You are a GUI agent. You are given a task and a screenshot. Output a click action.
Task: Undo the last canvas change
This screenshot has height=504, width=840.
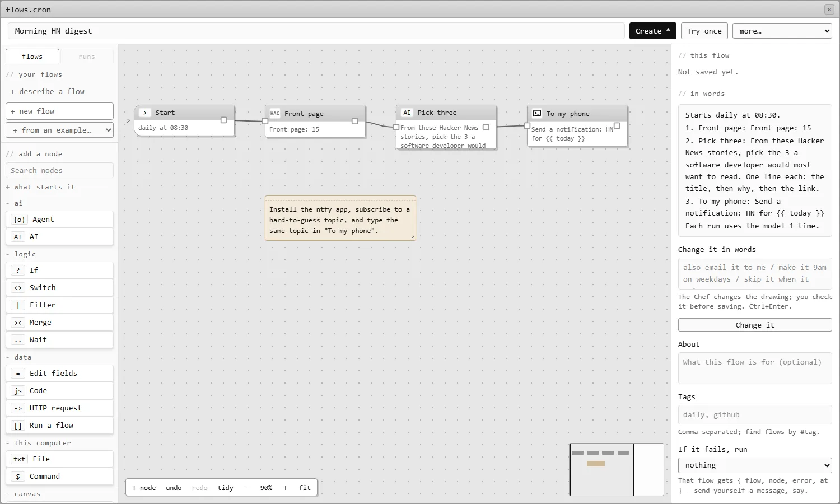[x=174, y=488]
